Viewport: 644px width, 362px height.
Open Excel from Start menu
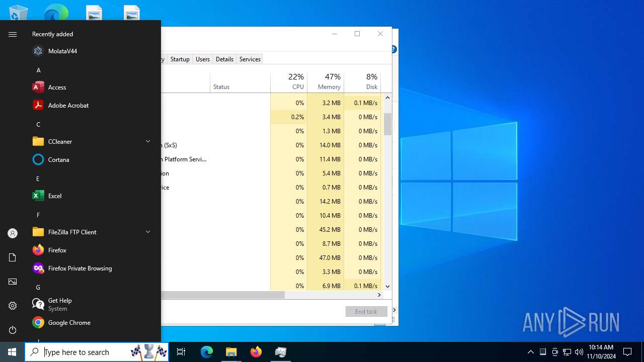tap(93, 196)
